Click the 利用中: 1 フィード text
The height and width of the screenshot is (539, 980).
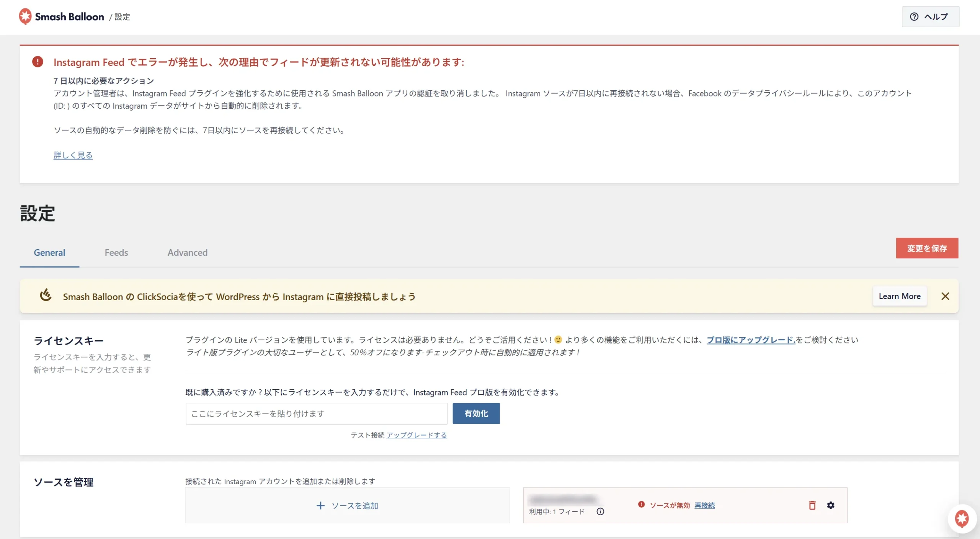point(557,511)
